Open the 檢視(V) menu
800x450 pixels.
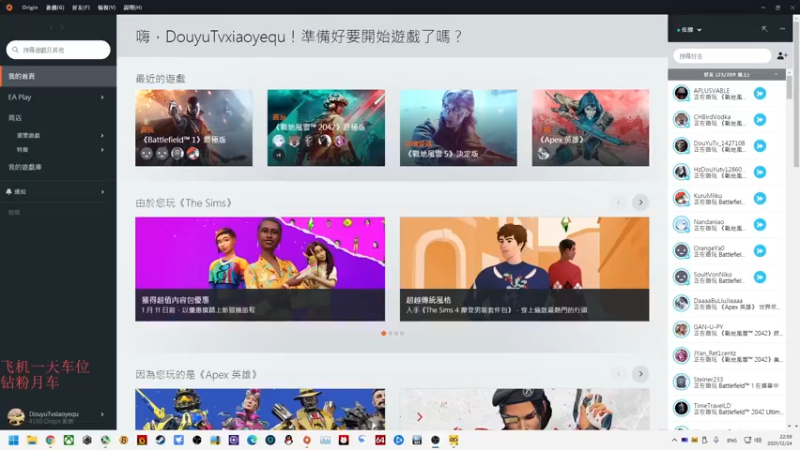[107, 7]
